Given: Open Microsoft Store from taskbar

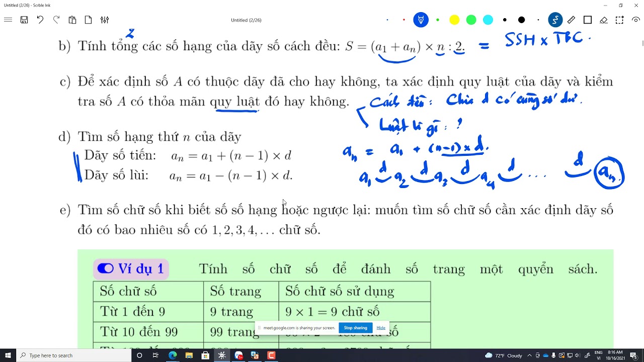Looking at the screenshot, I should (205, 355).
